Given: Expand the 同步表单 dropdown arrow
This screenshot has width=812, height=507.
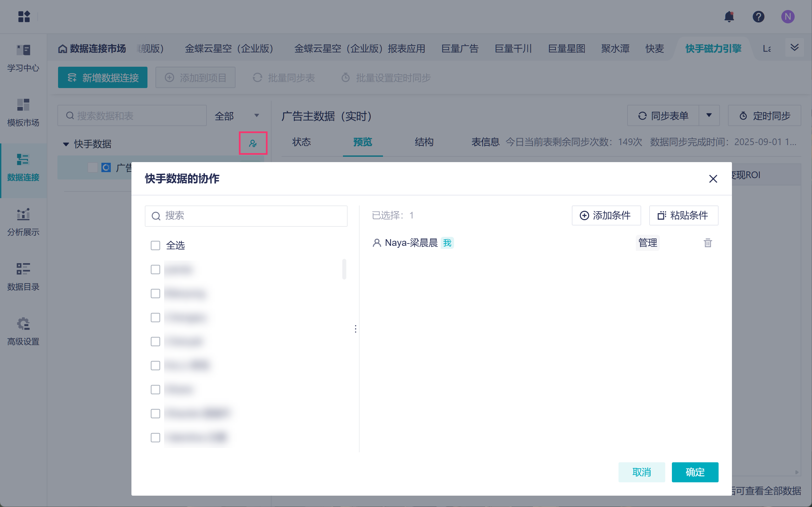Looking at the screenshot, I should [x=709, y=115].
